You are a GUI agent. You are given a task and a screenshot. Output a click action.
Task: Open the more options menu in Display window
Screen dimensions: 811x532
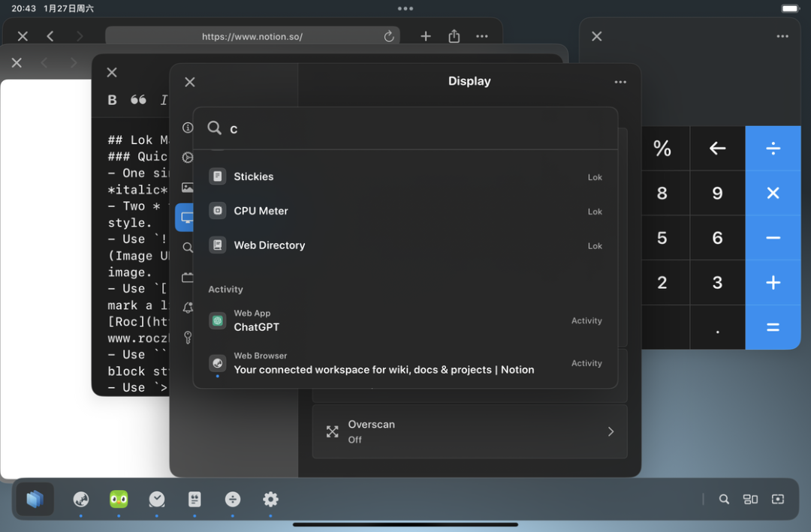pos(620,82)
